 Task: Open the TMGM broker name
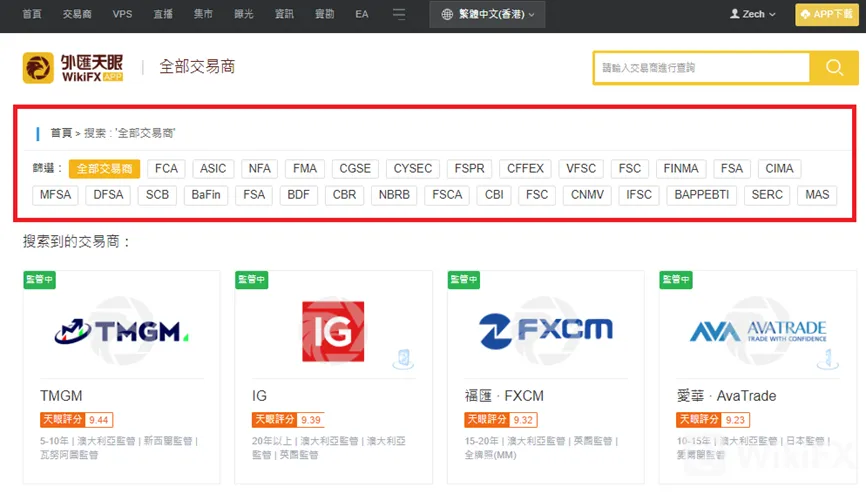61,396
